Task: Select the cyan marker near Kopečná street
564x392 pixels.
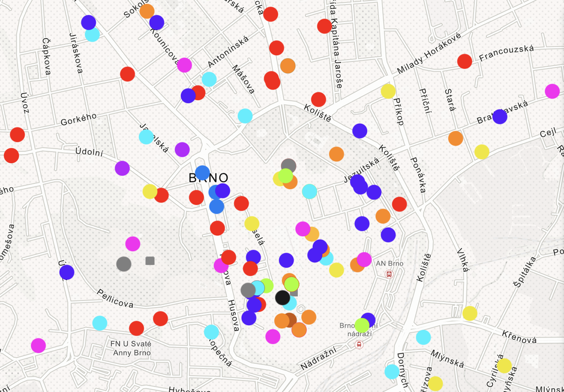Action: (x=211, y=332)
